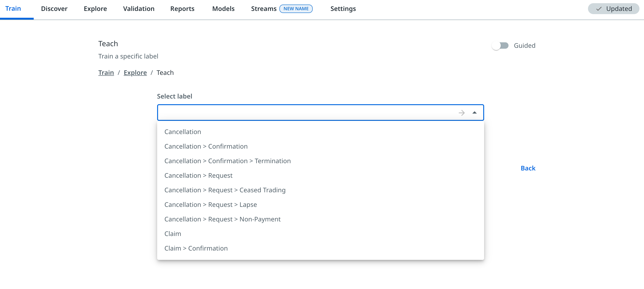Open the Reports tab
This screenshot has width=644, height=289.
182,9
